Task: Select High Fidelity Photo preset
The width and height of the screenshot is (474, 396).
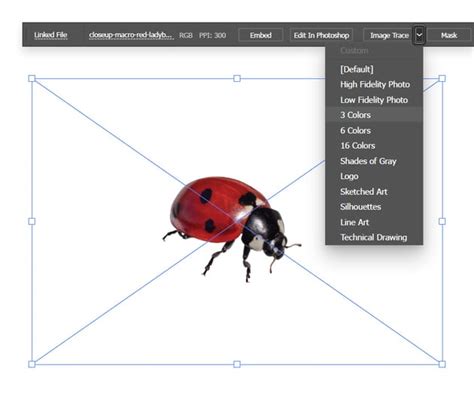Action: click(375, 85)
